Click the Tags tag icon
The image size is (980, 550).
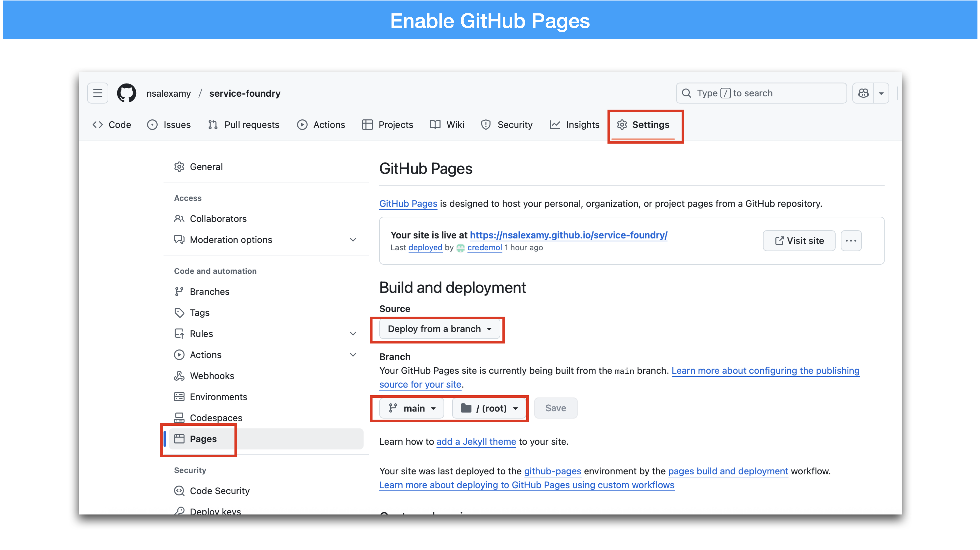(x=179, y=313)
